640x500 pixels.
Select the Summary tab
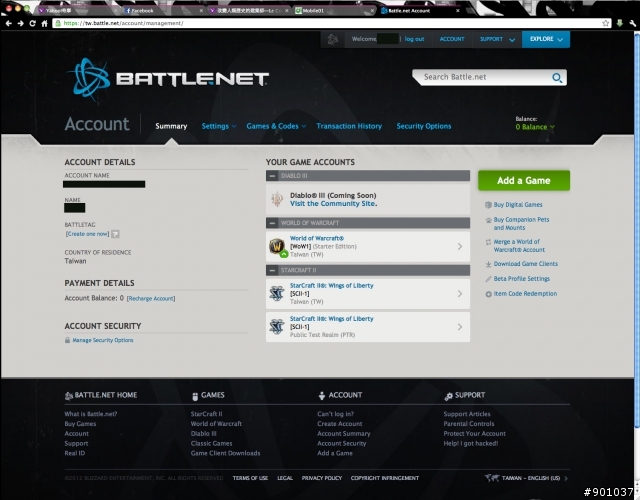pyautogui.click(x=171, y=126)
